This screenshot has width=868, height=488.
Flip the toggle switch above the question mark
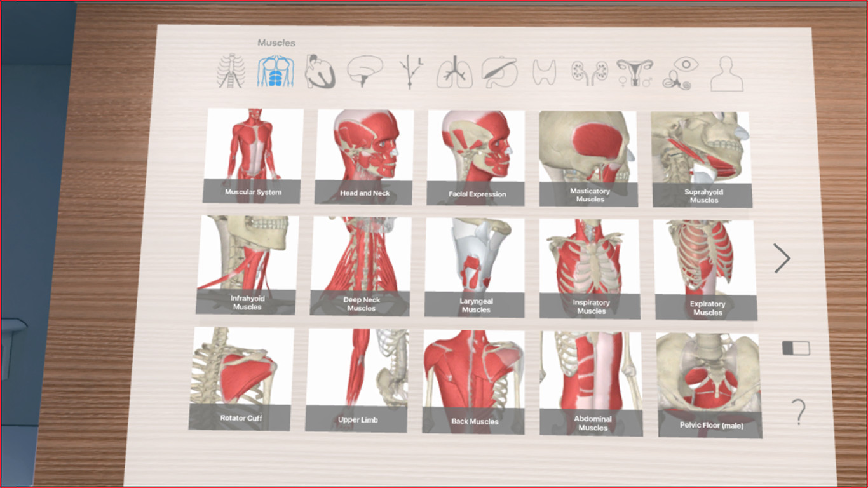(796, 349)
